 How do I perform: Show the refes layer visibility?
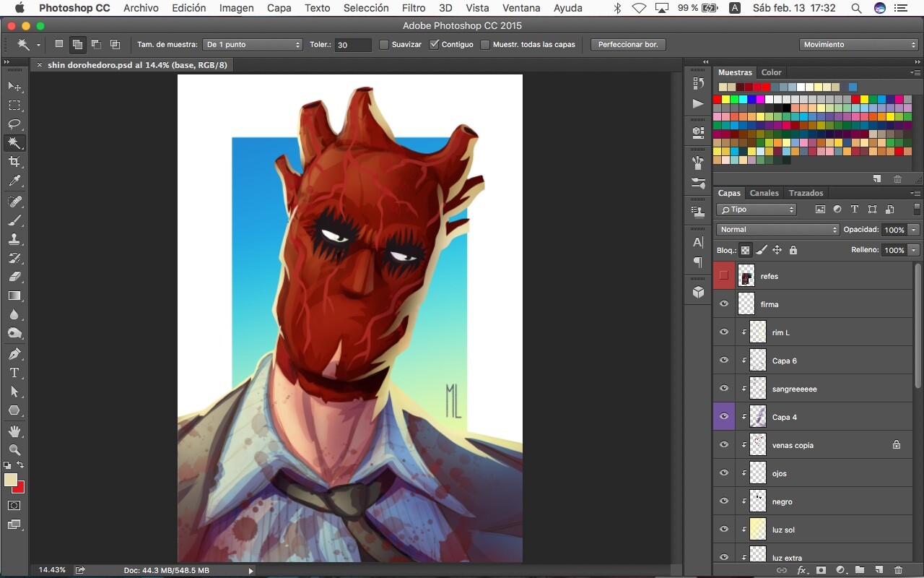point(724,276)
